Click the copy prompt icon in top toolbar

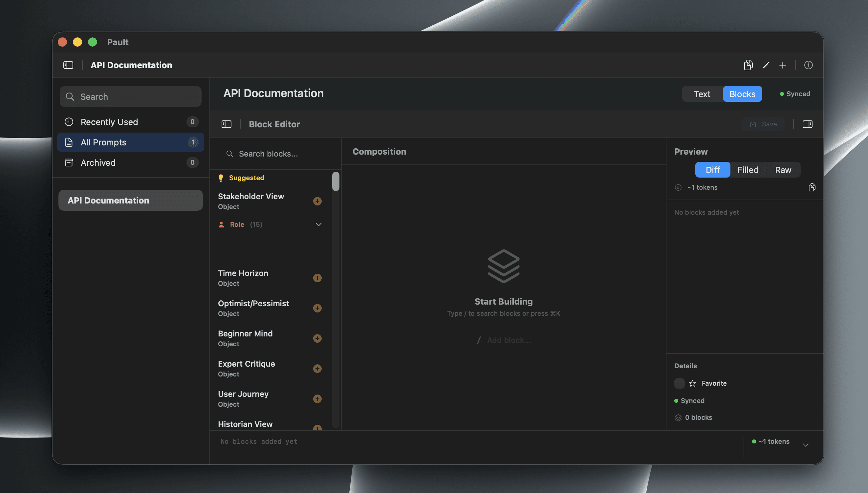(x=748, y=65)
